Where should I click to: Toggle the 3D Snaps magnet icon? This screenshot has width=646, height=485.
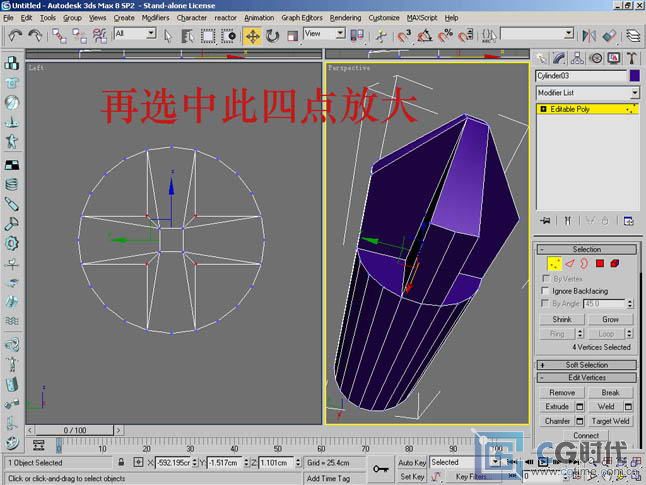[405, 36]
